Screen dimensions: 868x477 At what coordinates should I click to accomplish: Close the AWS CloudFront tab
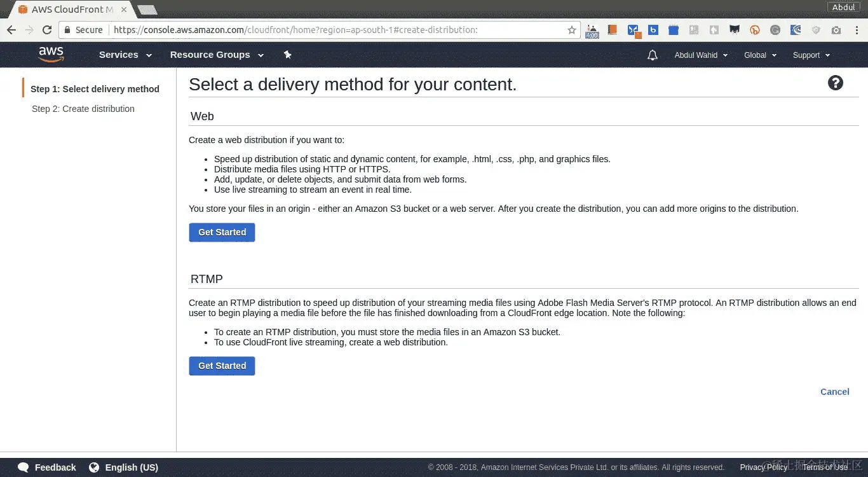tap(124, 10)
